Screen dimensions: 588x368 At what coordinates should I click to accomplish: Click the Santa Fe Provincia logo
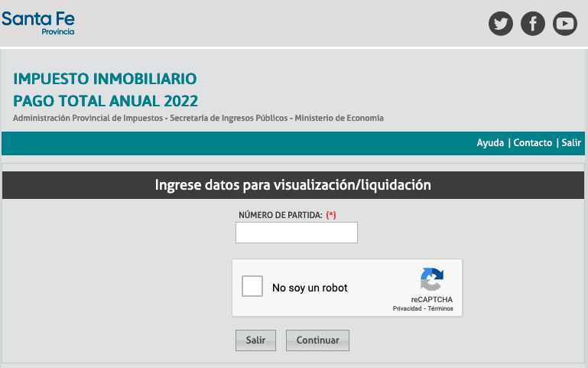(38, 22)
